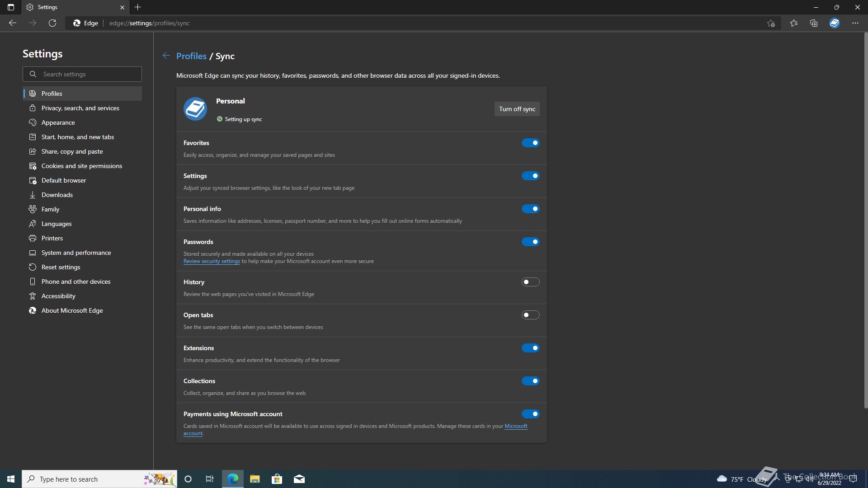Open a new tab with plus icon
868x488 pixels.
138,7
